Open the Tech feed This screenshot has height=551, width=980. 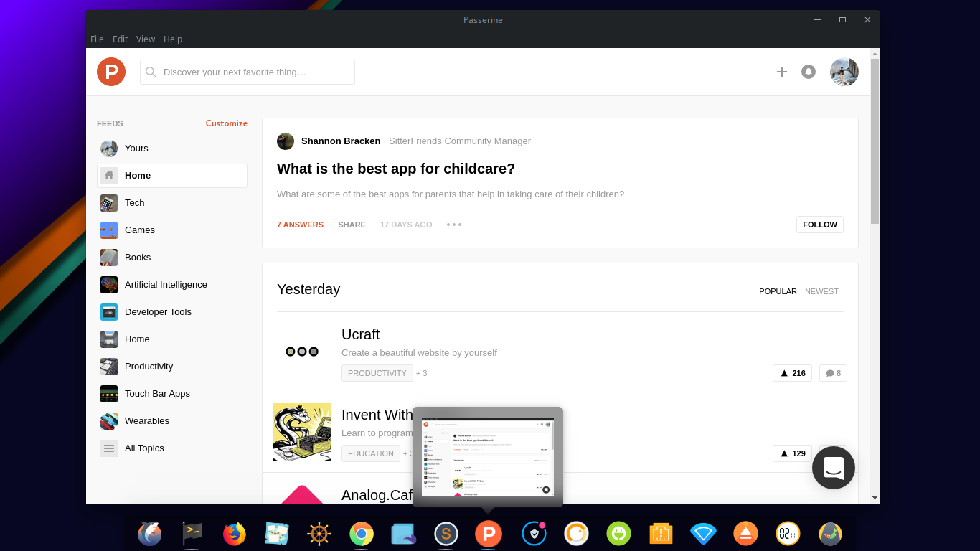(x=172, y=203)
